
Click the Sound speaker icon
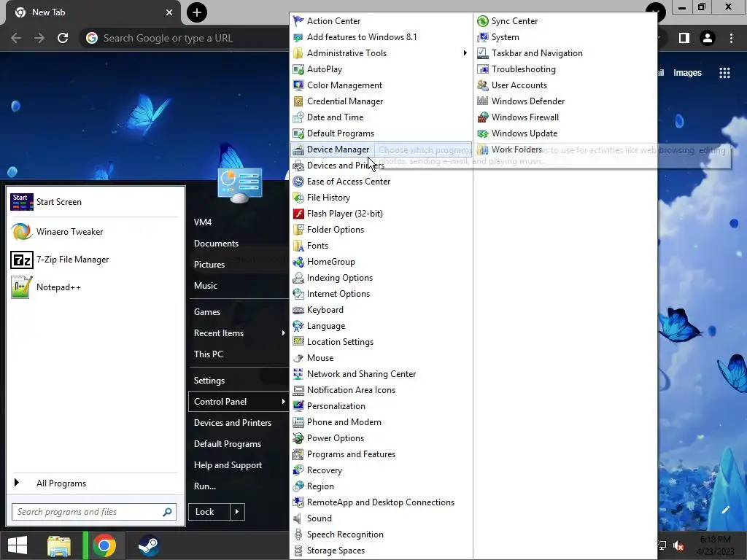(298, 518)
